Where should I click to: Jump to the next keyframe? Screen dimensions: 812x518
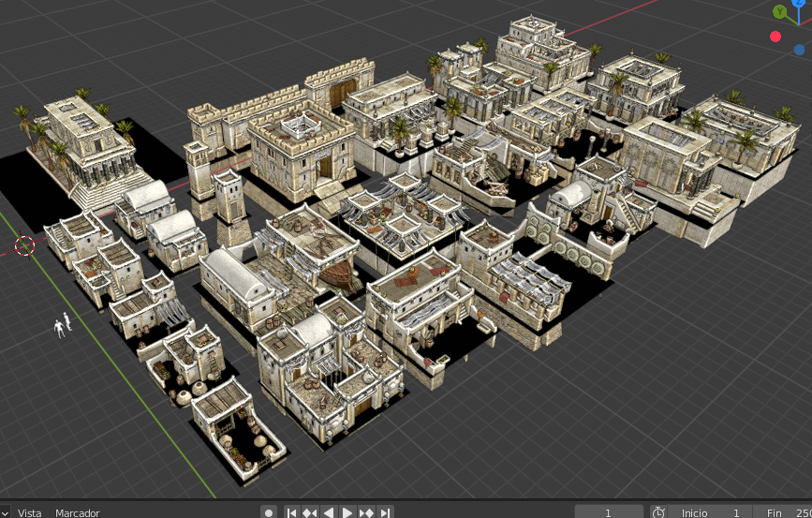pyautogui.click(x=366, y=512)
